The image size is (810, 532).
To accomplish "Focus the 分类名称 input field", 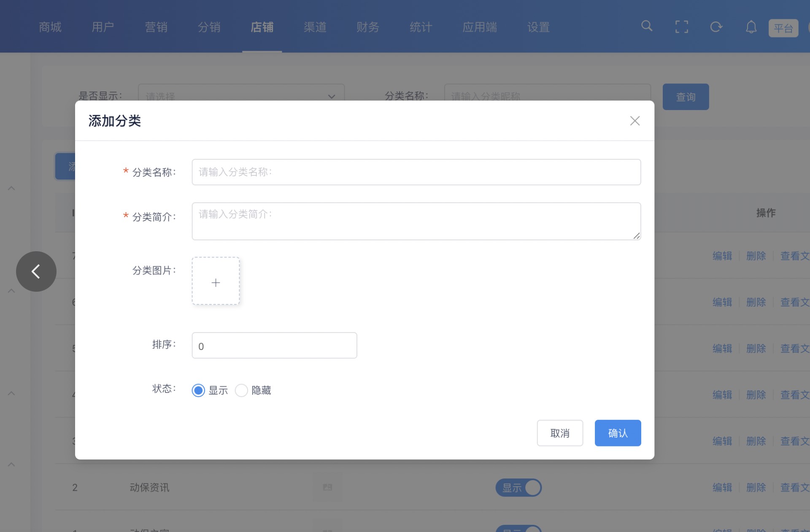I will [x=416, y=172].
